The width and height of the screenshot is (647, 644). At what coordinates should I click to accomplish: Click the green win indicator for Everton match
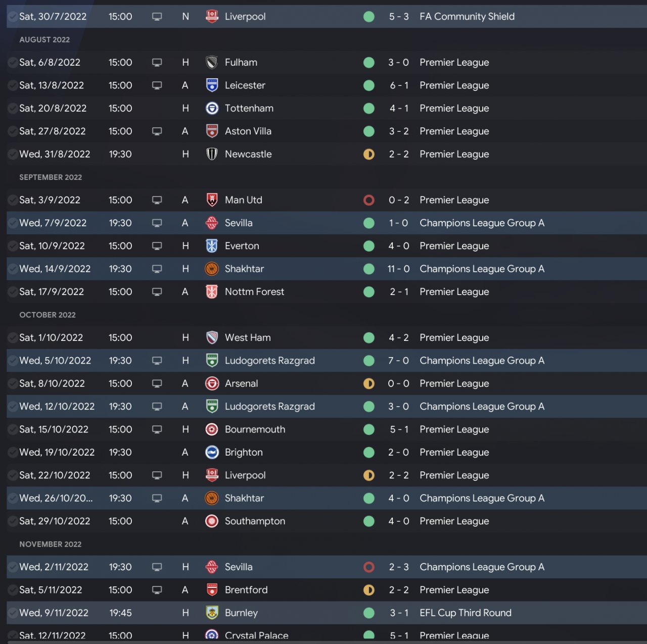click(369, 246)
